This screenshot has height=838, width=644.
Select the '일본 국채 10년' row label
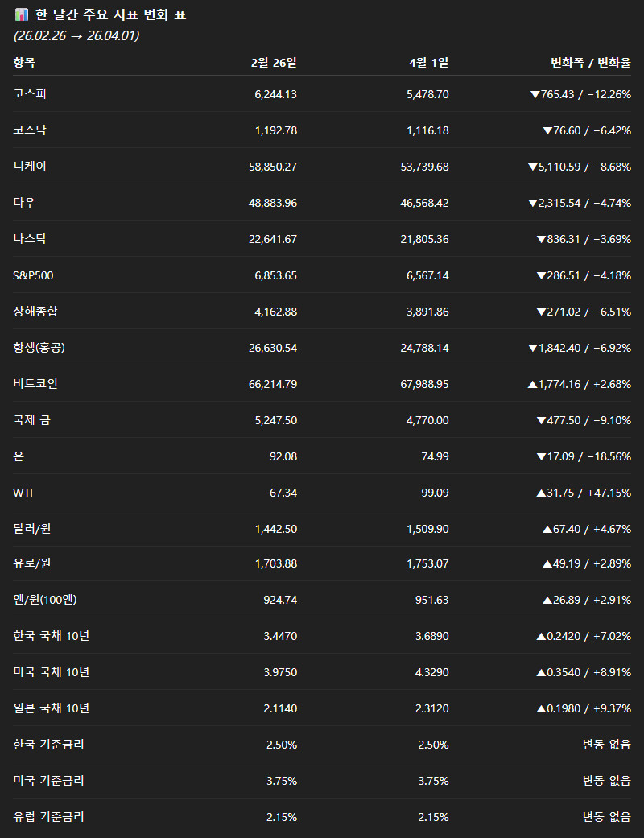click(52, 708)
